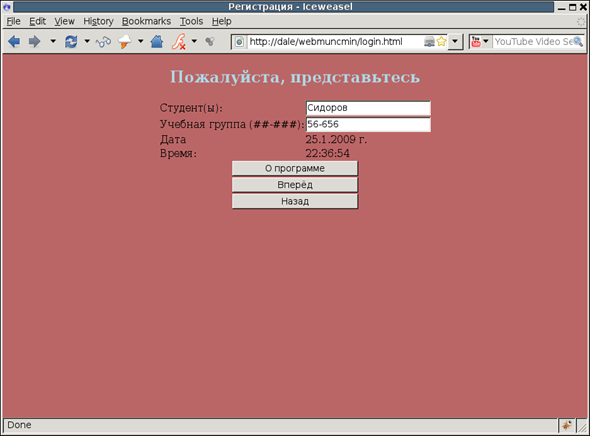Click the search magnifier icon in search box
590x436 pixels.
pos(578,41)
